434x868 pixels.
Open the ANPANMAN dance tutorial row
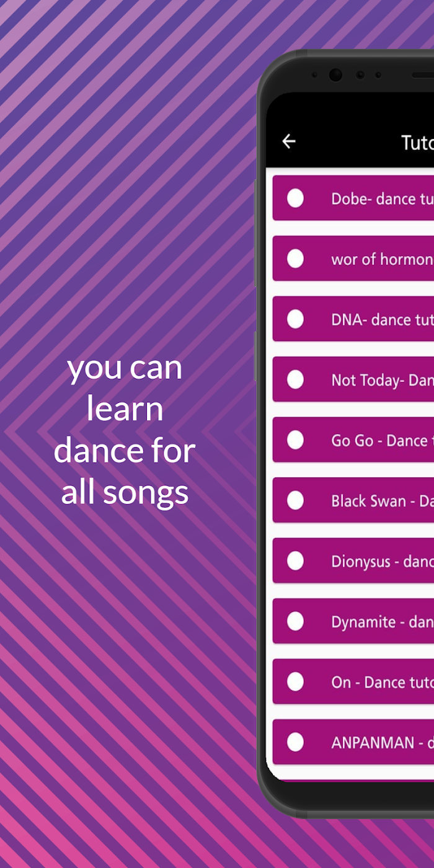point(353,742)
